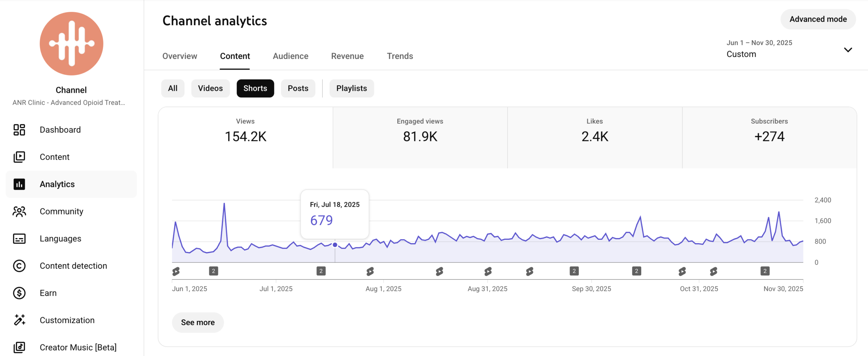Click the first Shorts marker below chart
This screenshot has width=868, height=356.
point(176,271)
